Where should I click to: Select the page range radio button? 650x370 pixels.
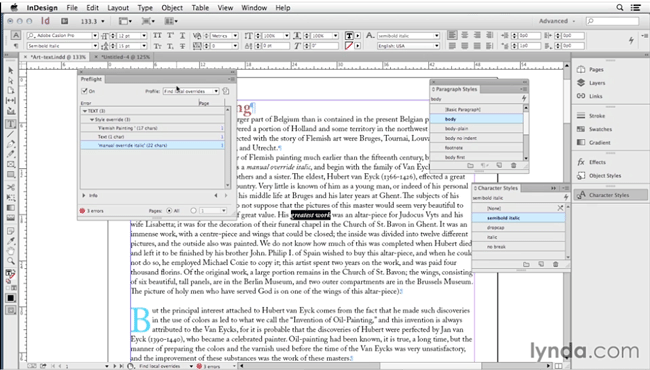(x=194, y=211)
